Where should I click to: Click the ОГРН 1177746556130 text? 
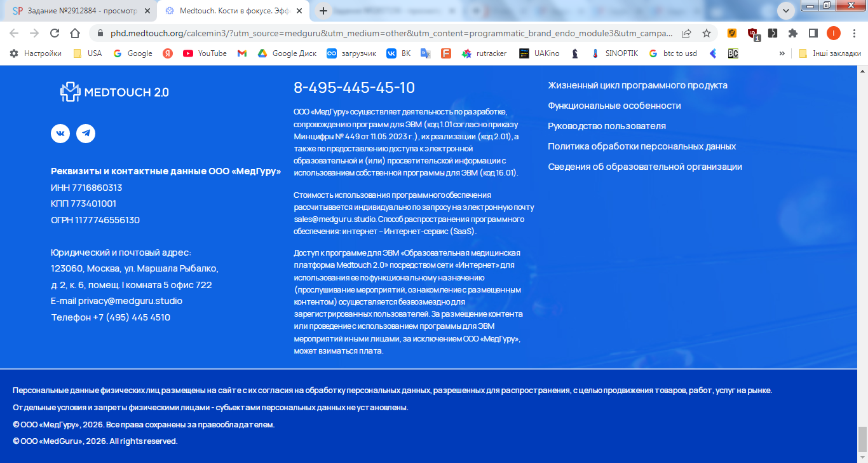tap(95, 220)
